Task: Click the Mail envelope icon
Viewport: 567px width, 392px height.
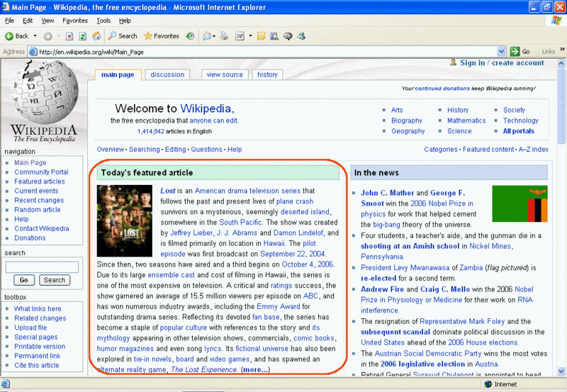Action: [x=207, y=36]
